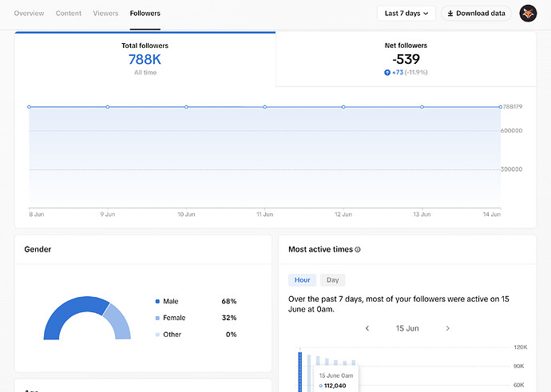Open the Last 7 days dropdown
551x392 pixels.
coord(406,14)
